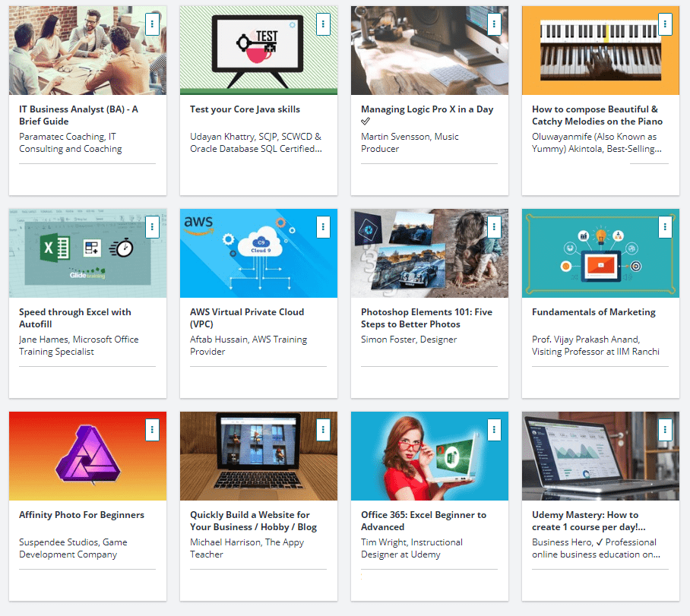690x616 pixels.
Task: Open the course menu on Office 365 Excel card
Action: pos(494,429)
